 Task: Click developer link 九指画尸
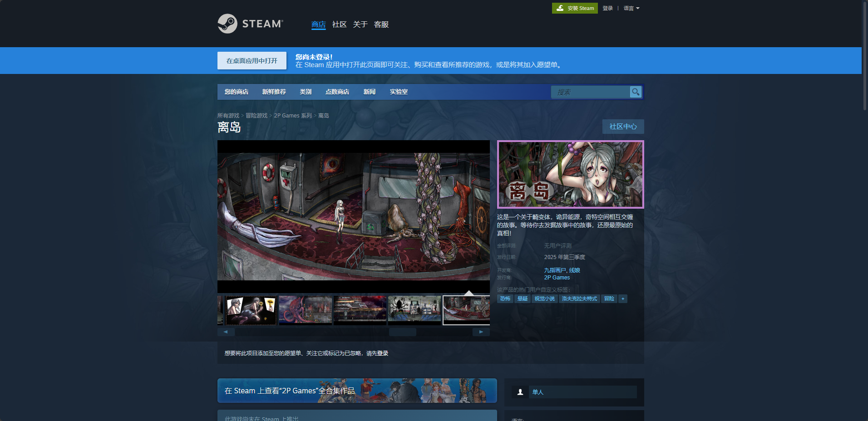[x=555, y=270]
